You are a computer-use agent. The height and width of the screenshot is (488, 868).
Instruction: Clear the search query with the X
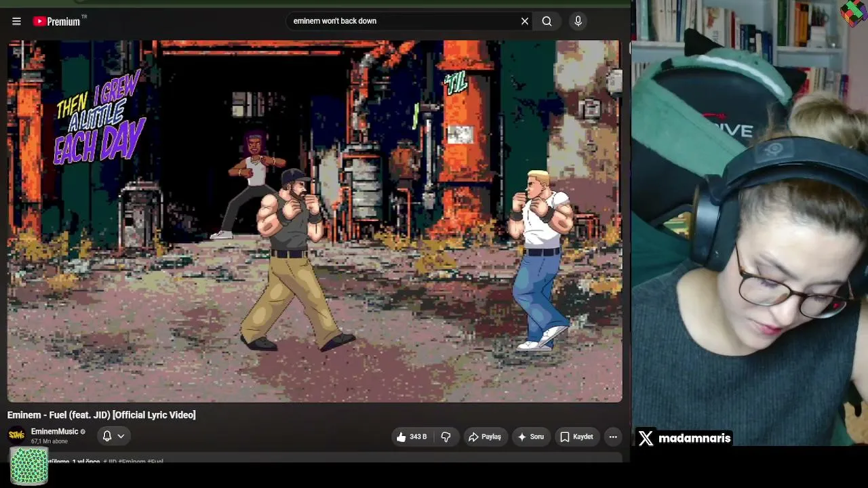(x=525, y=21)
